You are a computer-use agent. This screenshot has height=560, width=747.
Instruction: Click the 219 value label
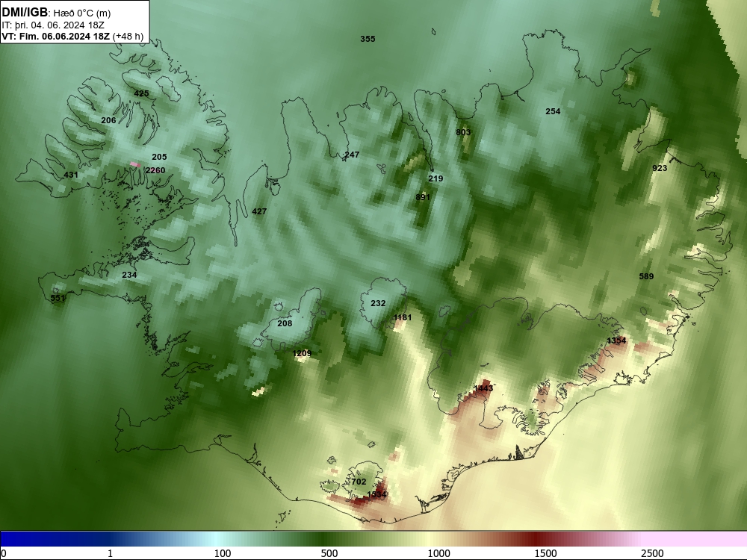click(x=436, y=178)
